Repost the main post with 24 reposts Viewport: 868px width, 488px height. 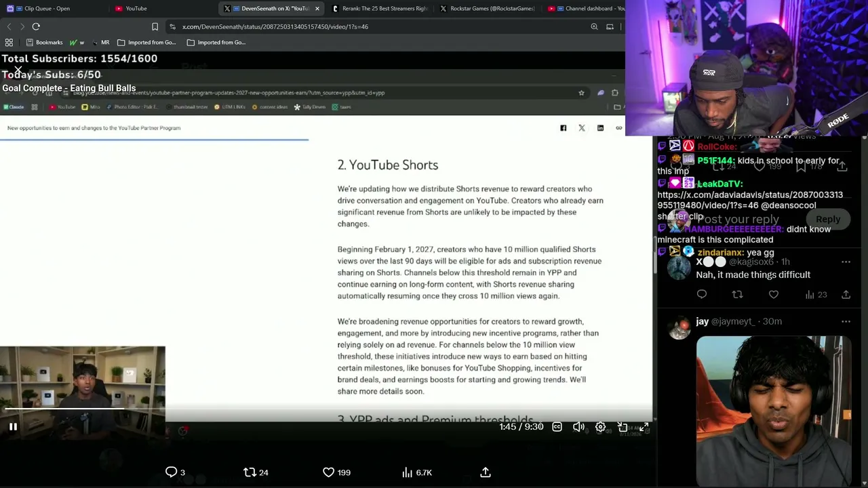point(256,472)
